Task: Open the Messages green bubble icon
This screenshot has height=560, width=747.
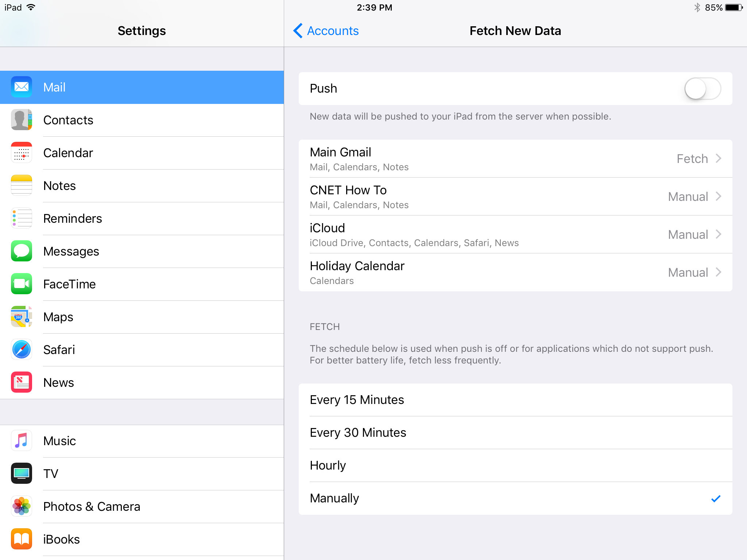Action: [x=22, y=251]
